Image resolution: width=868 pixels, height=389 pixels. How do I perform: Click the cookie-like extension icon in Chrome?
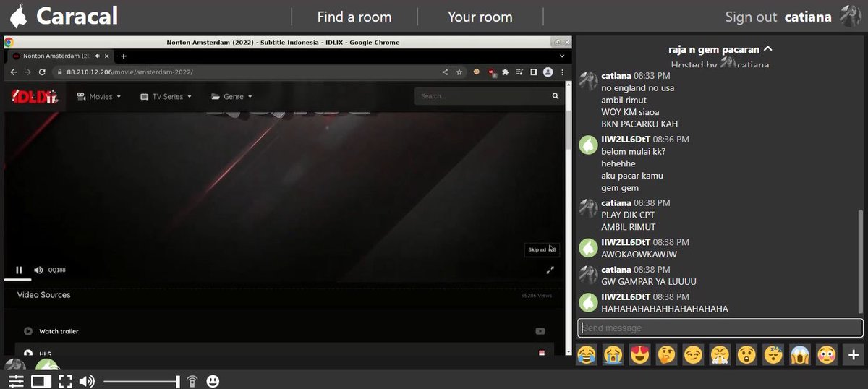click(477, 72)
